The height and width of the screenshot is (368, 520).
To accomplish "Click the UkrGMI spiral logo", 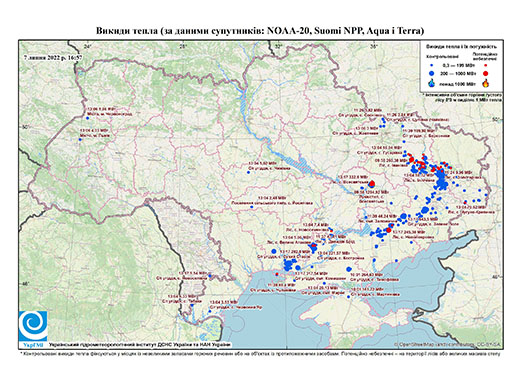I will point(33,326).
